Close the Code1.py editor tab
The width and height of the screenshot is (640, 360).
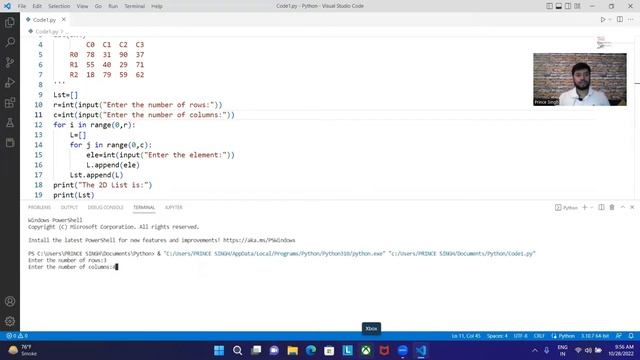[x=64, y=20]
